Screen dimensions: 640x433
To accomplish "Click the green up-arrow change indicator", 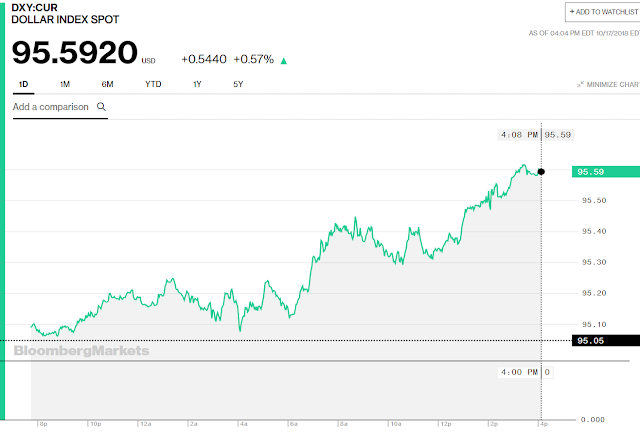I will click(284, 61).
